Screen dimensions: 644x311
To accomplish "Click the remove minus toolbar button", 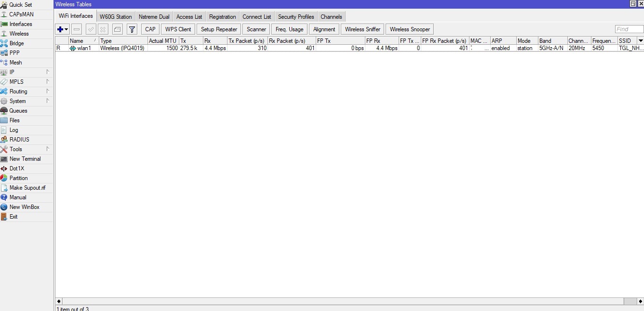I will click(77, 29).
